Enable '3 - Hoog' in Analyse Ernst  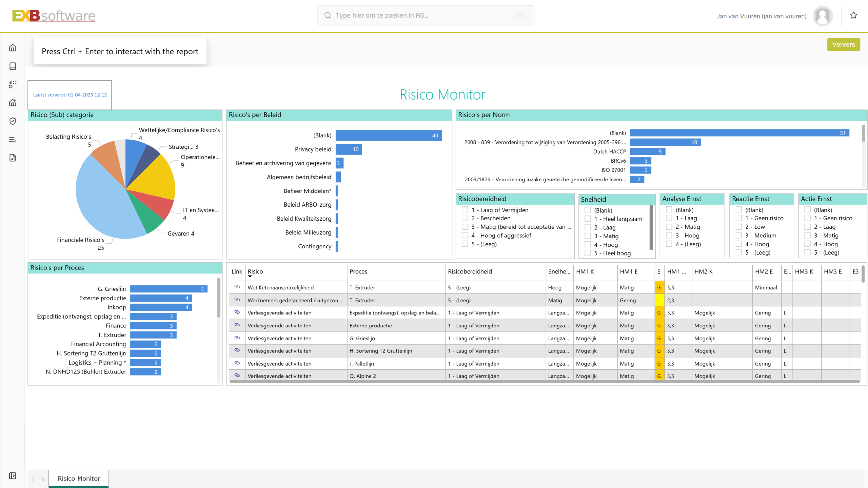[669, 236]
